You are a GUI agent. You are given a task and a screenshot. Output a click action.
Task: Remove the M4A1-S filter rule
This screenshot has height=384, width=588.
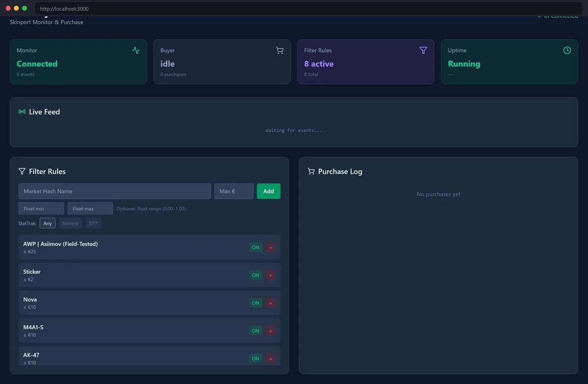(x=270, y=331)
